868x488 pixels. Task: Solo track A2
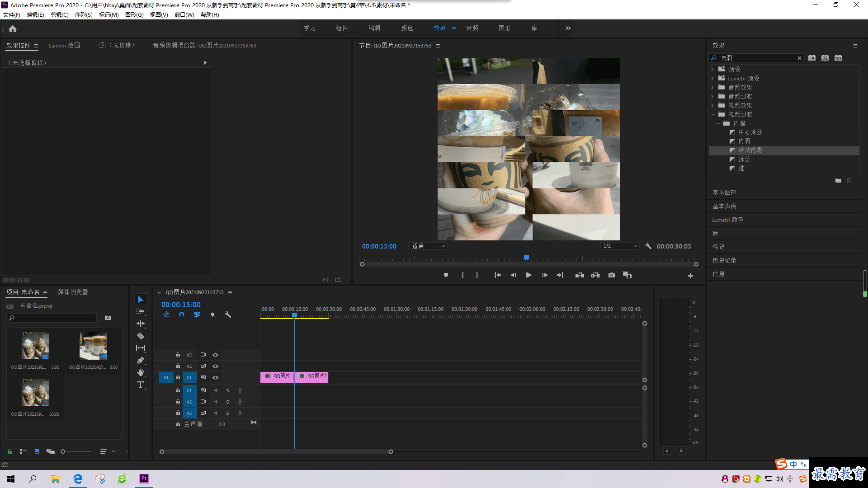(227, 402)
